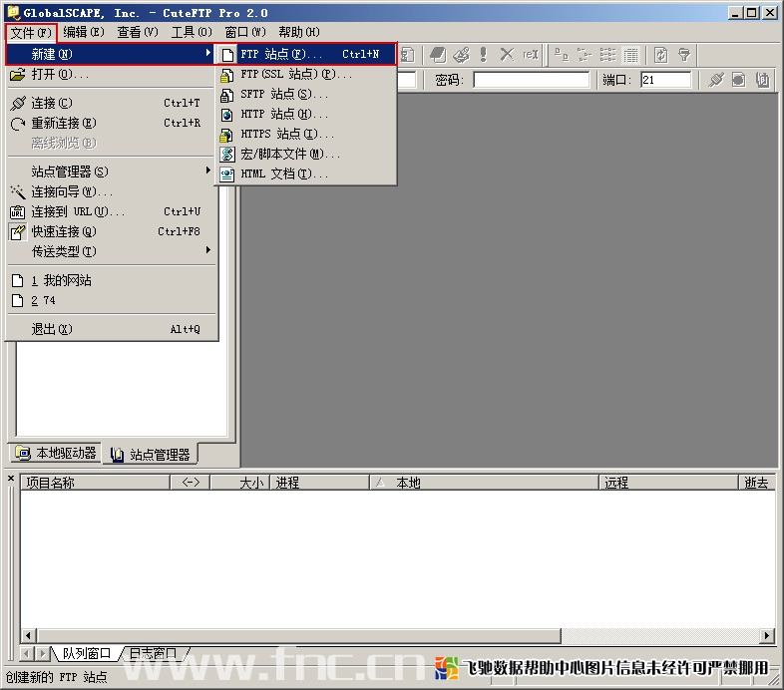
Task: Choose SFTP 站点 in the new submenu
Action: (x=306, y=94)
